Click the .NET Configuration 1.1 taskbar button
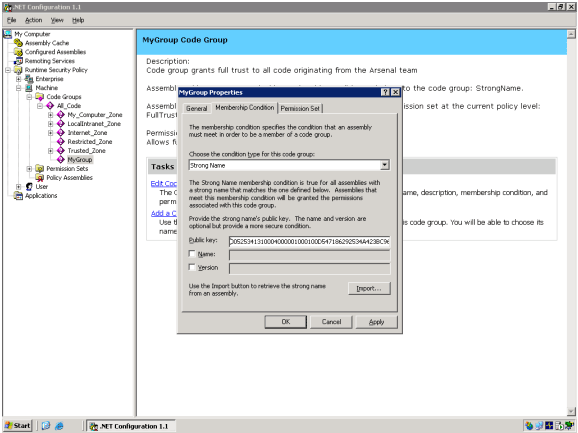 [131, 426]
